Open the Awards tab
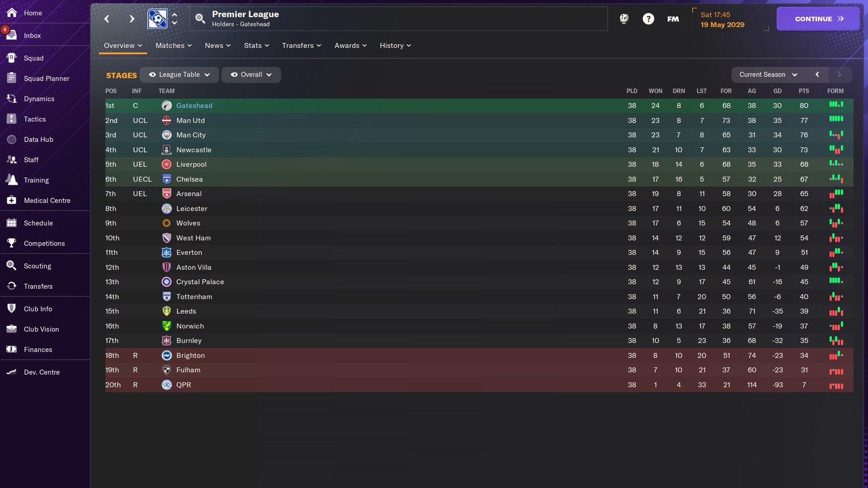Image resolution: width=868 pixels, height=488 pixels. coord(350,46)
